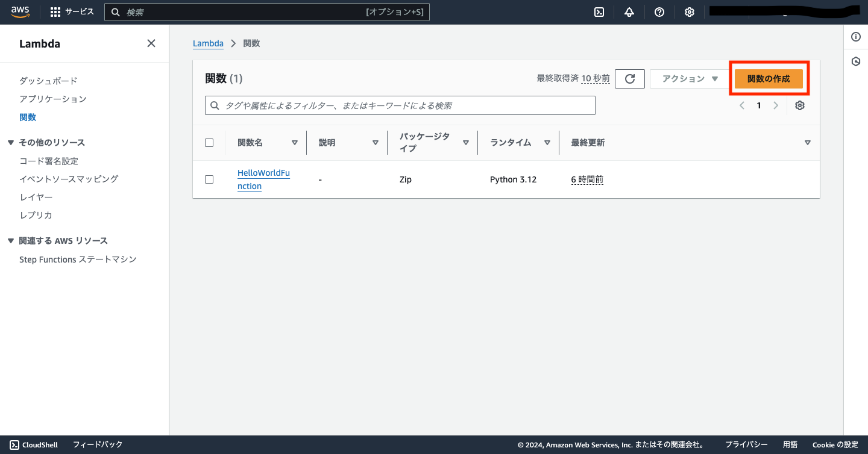The image size is (868, 454).
Task: Click the 最終取得済 10 秒前 timestamp
Action: point(573,78)
